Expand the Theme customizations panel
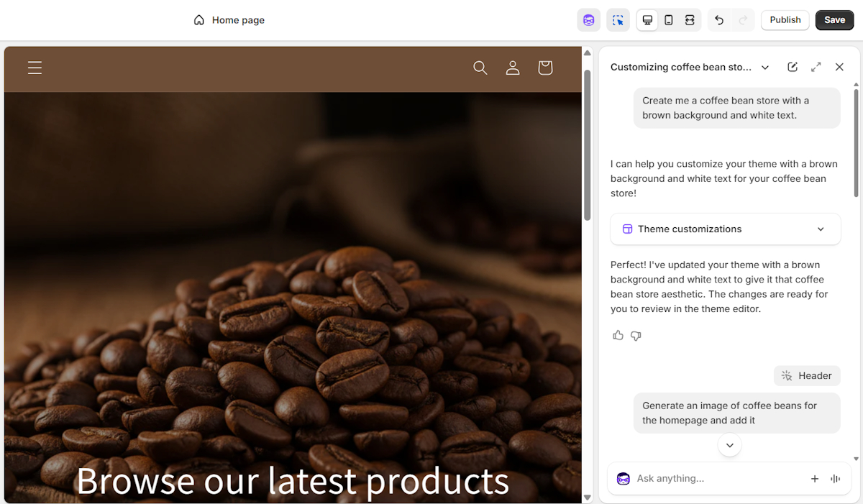 (820, 229)
